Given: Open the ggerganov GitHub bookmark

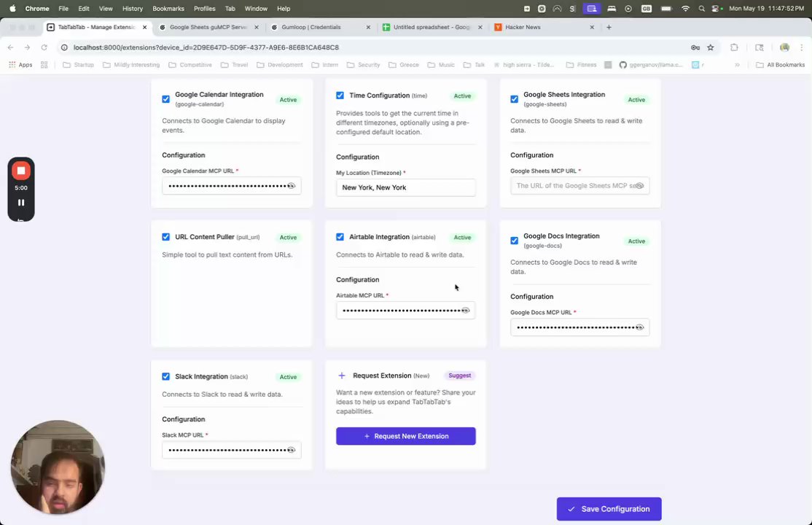Looking at the screenshot, I should [x=651, y=65].
